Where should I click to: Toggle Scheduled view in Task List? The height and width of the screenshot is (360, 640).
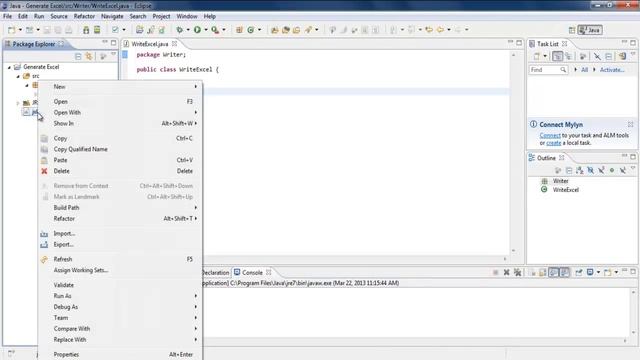[x=568, y=56]
